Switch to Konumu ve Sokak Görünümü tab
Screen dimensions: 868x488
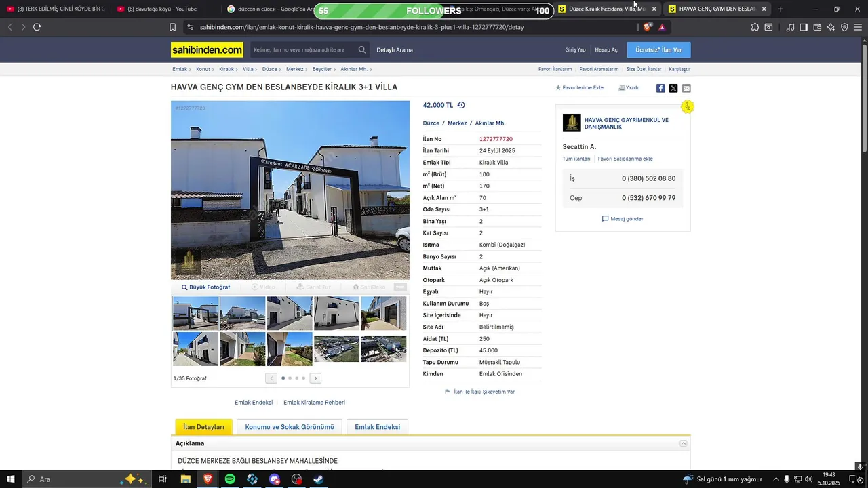click(290, 427)
